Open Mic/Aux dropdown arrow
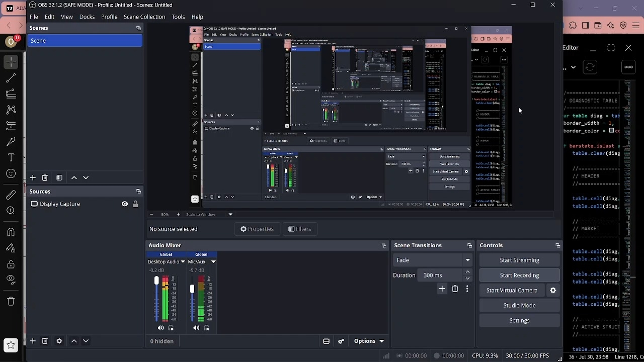The image size is (644, 362). coord(213,261)
